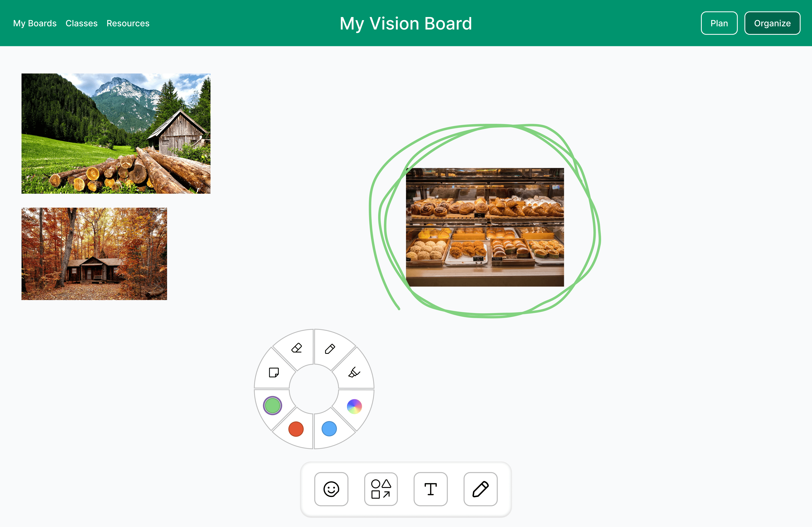Select the pencil tool in radial menu
Screen dimensions: 812x527
pos(330,349)
